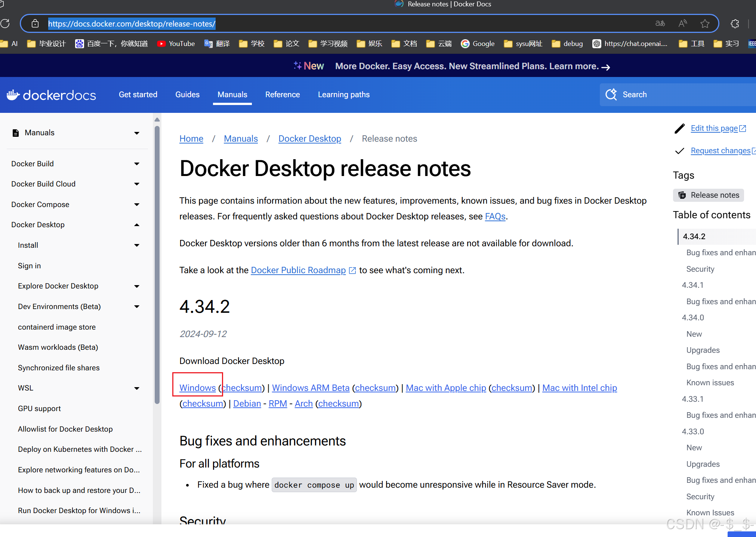Click the external link icon after Docker Public Roadmap
This screenshot has width=756, height=537.
click(352, 271)
